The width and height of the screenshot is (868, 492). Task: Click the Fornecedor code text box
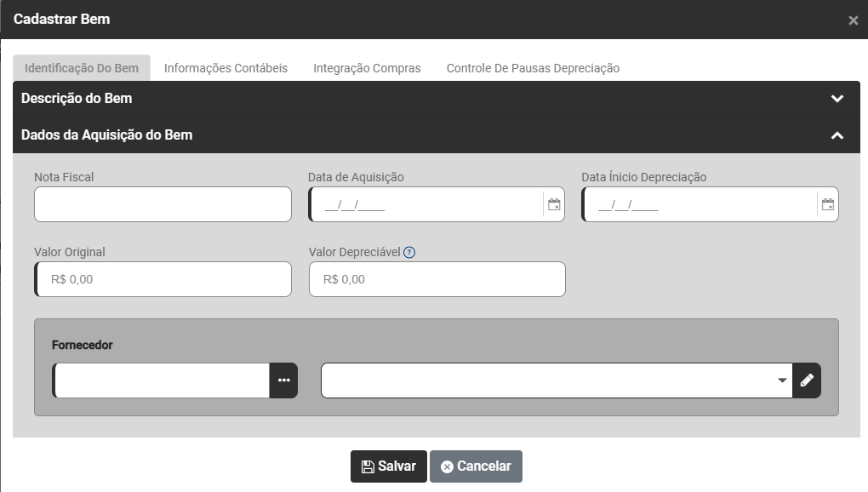tap(162, 380)
